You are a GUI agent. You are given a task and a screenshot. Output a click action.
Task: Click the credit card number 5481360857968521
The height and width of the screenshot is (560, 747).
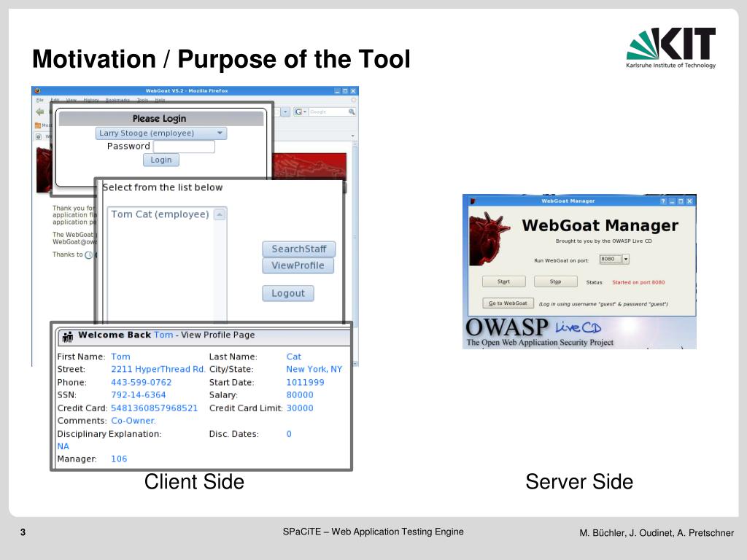point(154,408)
